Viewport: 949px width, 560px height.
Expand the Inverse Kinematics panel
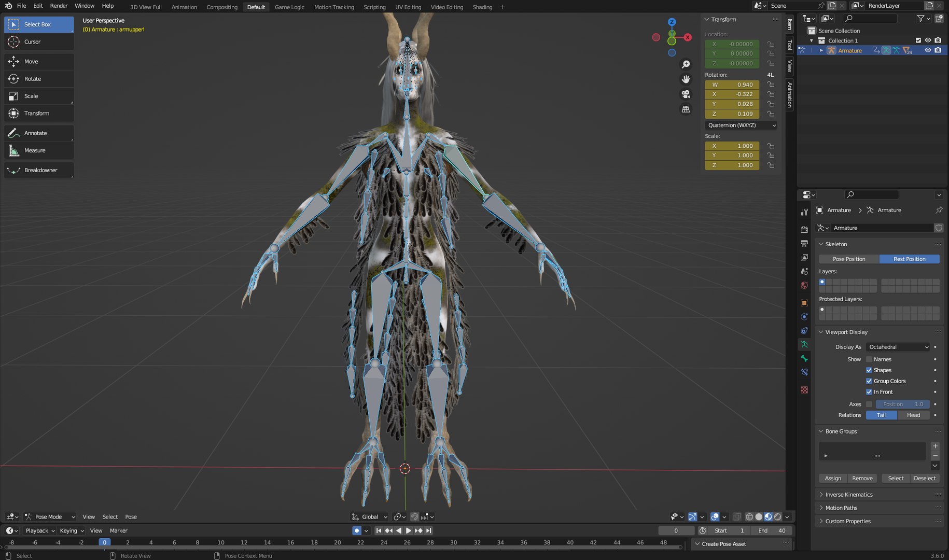click(x=849, y=495)
